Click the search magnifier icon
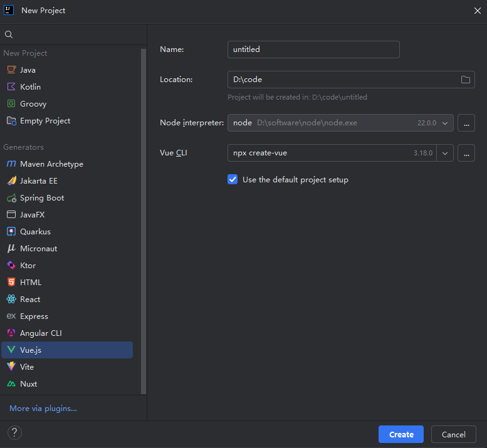This screenshot has height=448, width=487. [9, 34]
